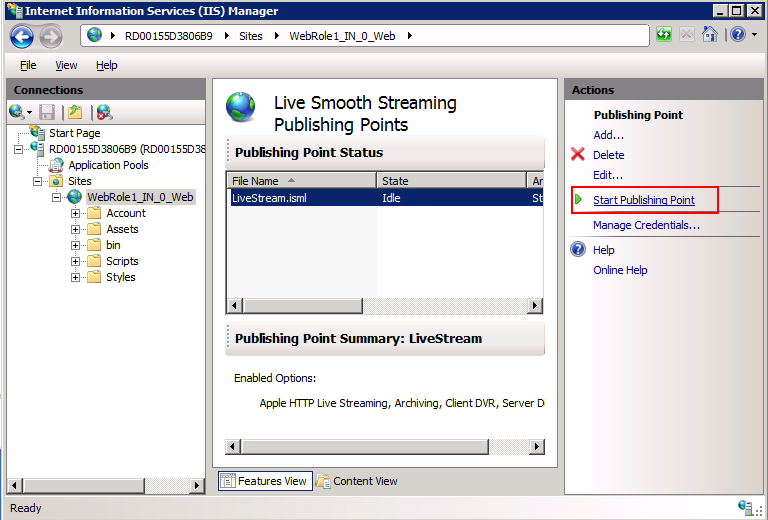Click the Account folder icon

94,213
